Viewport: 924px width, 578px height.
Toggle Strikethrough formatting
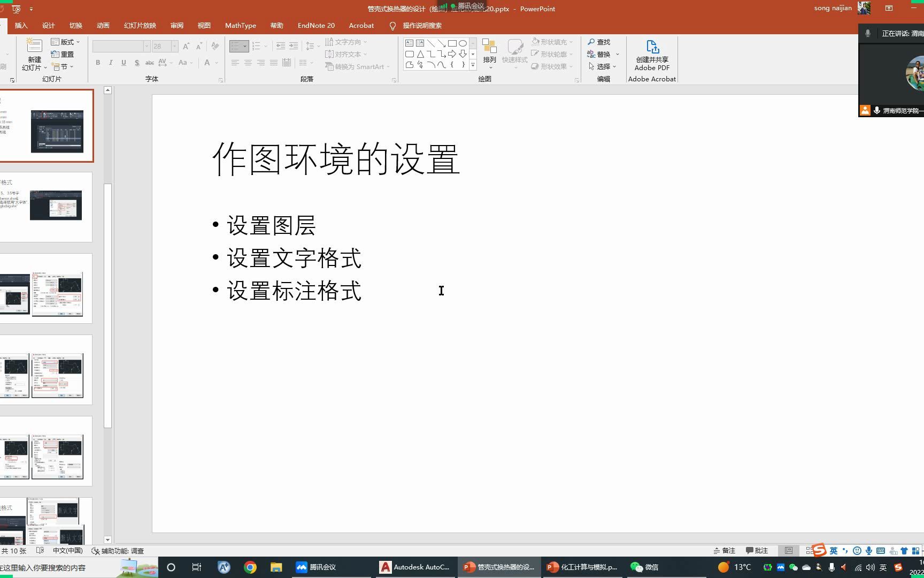pos(150,63)
